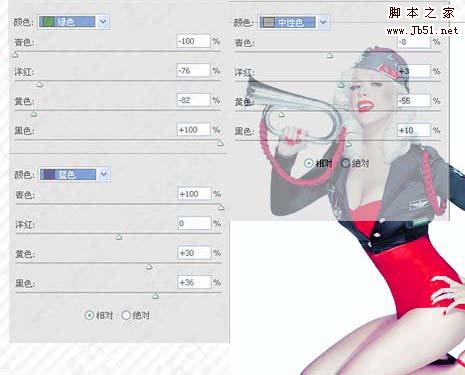Image resolution: width=465 pixels, height=375 pixels.
Task: Click the 黑色 slider handle in 绿色 panel
Action: [220, 143]
